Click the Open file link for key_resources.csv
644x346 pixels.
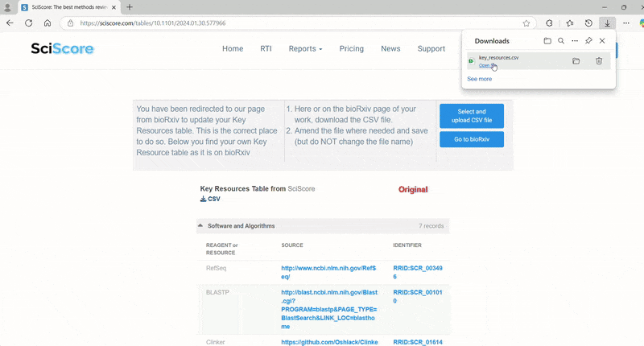pyautogui.click(x=487, y=65)
